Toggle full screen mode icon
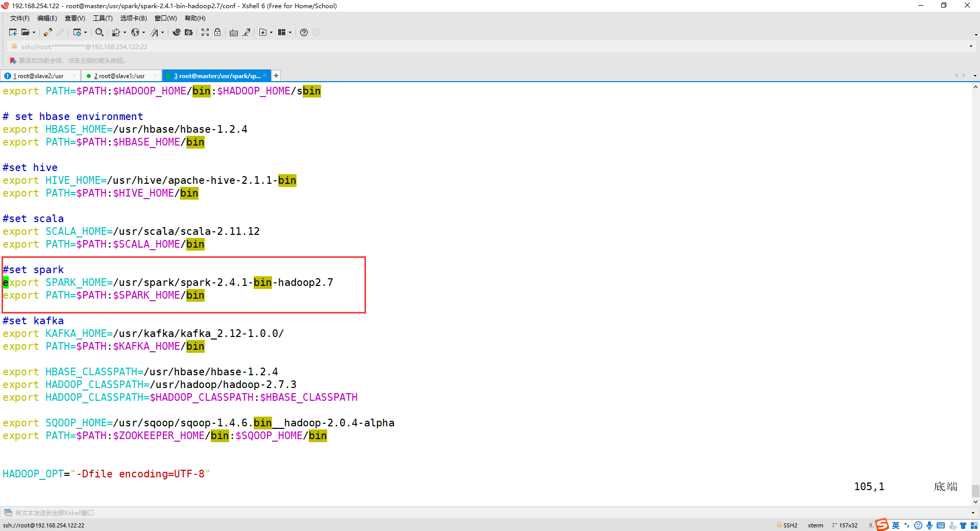Screen dimensions: 980x531 click(205, 32)
